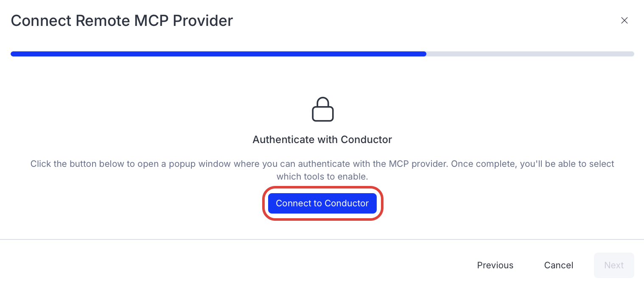The height and width of the screenshot is (287, 644).
Task: Dismiss the dialog using the X icon
Action: (624, 20)
